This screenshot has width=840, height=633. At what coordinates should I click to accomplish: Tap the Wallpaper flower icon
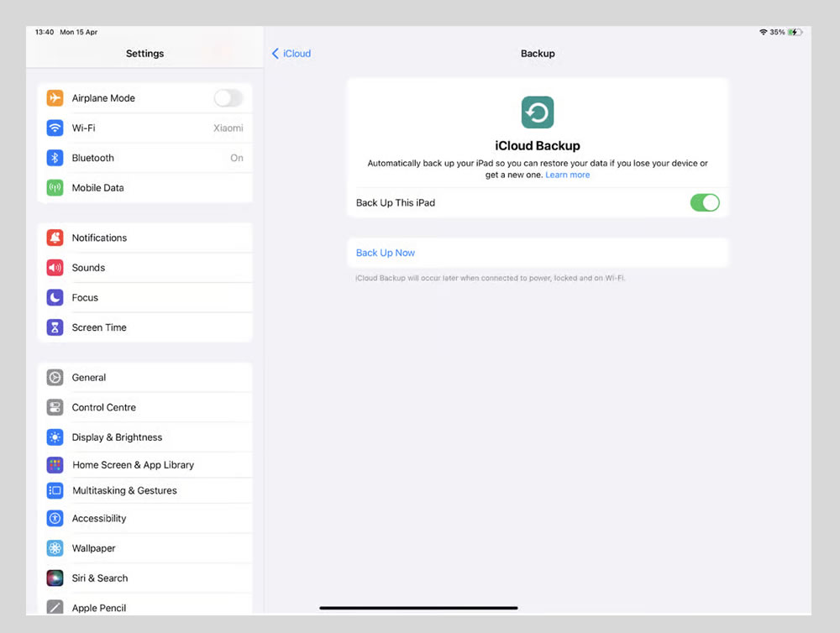(55, 548)
